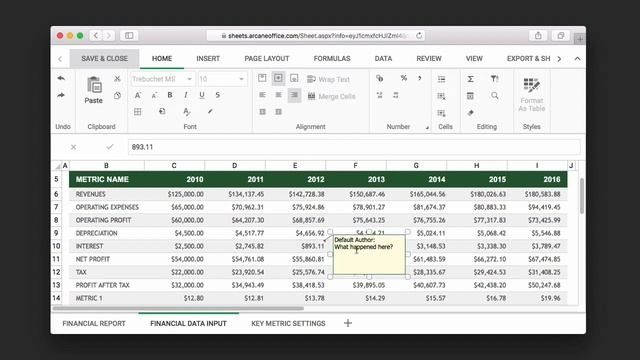Screen dimensions: 640x360
Task: Open the Number format dialog launcher
Action: click(427, 128)
